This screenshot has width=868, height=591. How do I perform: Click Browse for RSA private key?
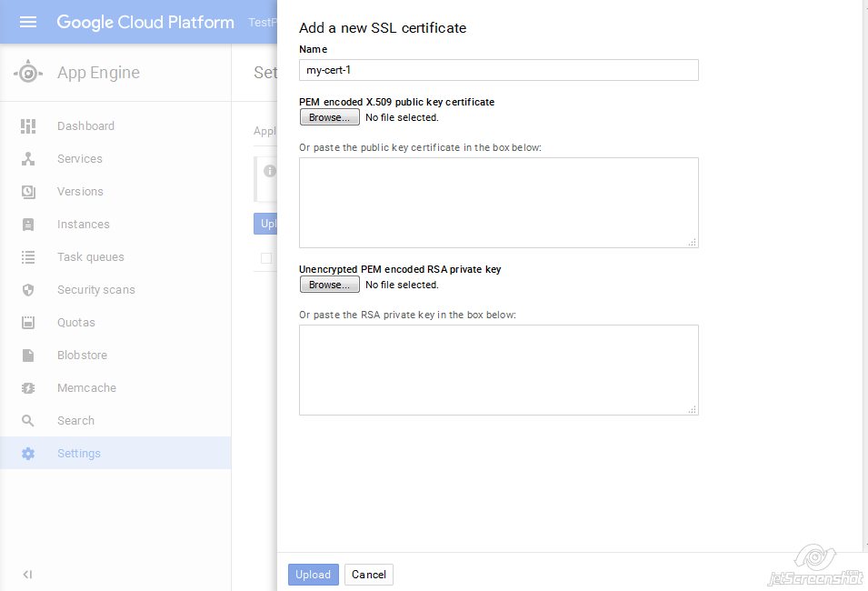[329, 285]
